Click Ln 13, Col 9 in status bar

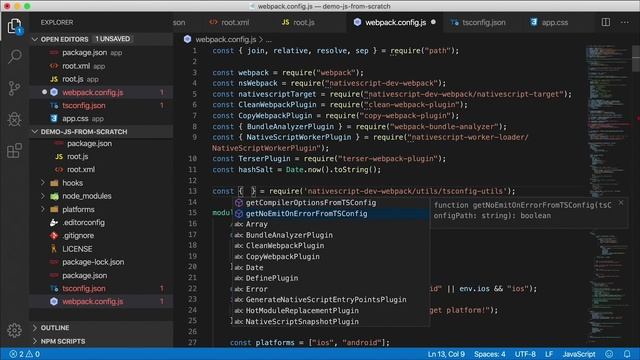(x=446, y=354)
